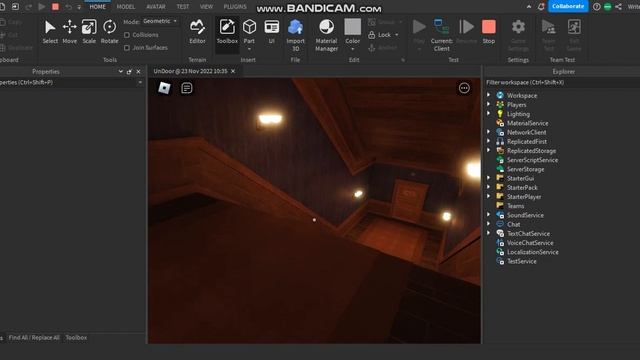Open the help question mark icon
Image resolution: width=640 pixels, height=360 pixels.
coord(597,7)
